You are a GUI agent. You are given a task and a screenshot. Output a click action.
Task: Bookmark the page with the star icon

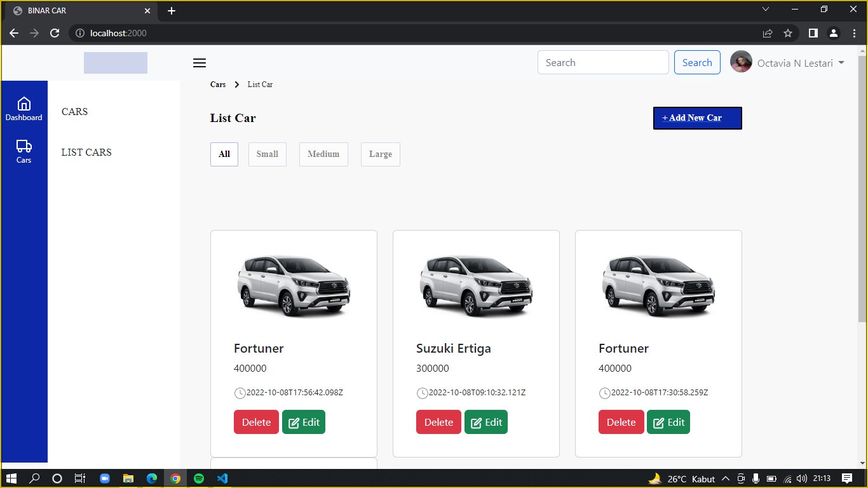[x=788, y=32]
